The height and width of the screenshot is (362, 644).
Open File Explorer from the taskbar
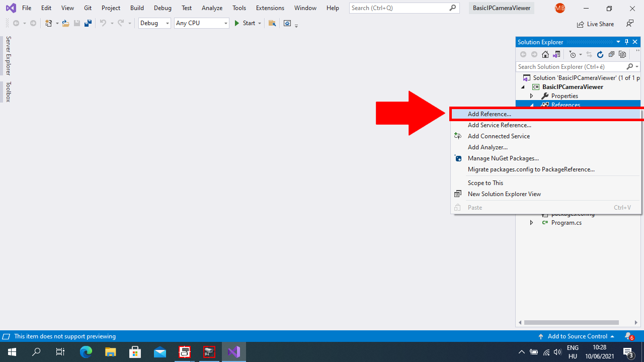111,352
